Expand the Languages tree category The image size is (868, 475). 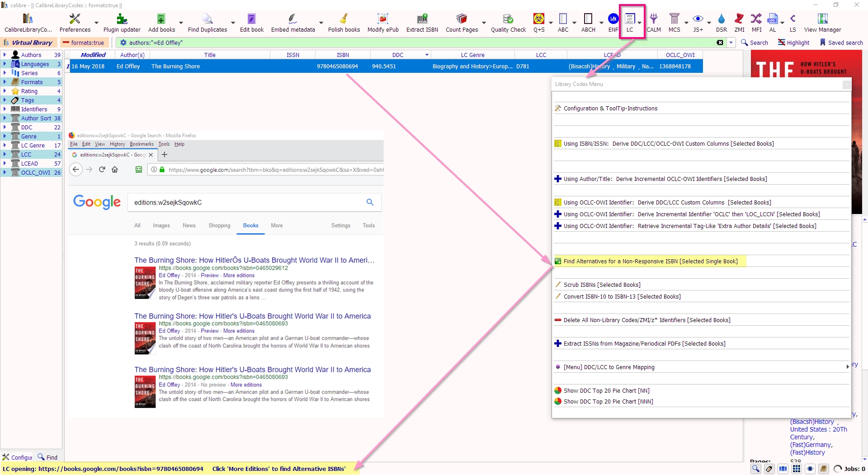pos(5,64)
